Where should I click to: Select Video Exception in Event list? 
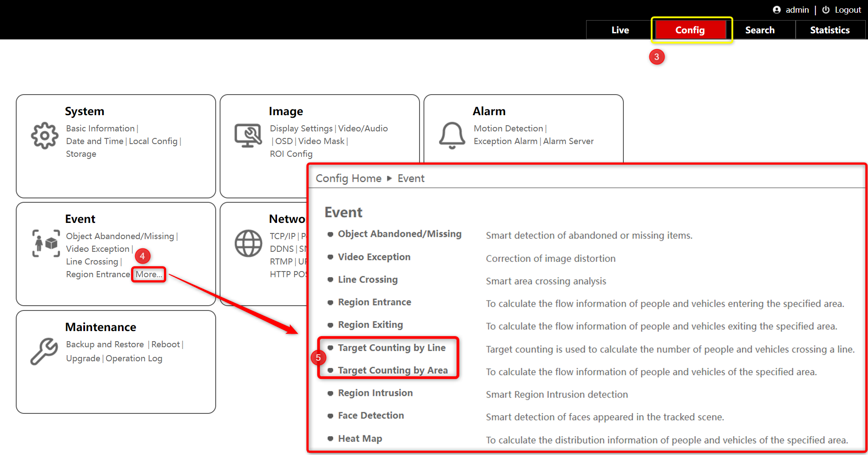pyautogui.click(x=374, y=257)
